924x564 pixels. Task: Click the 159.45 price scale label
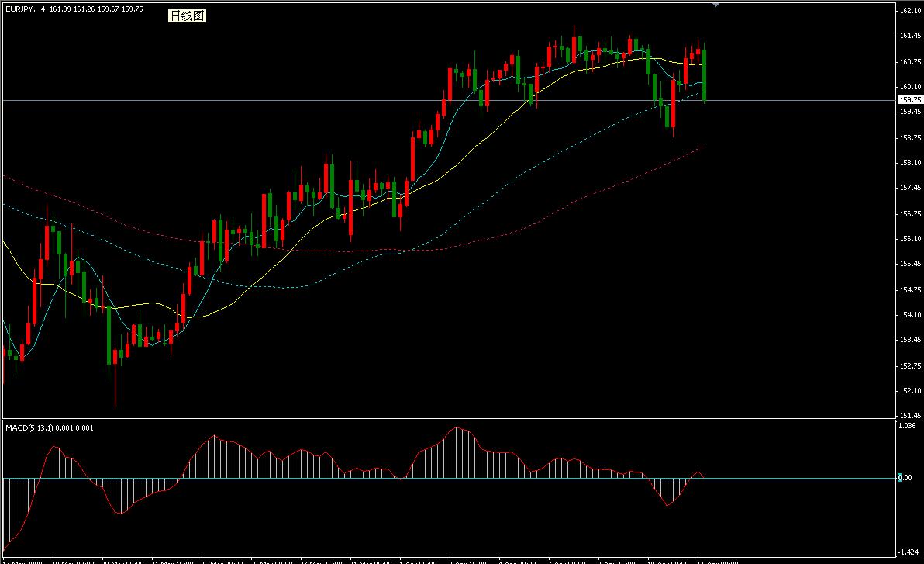tap(911, 112)
